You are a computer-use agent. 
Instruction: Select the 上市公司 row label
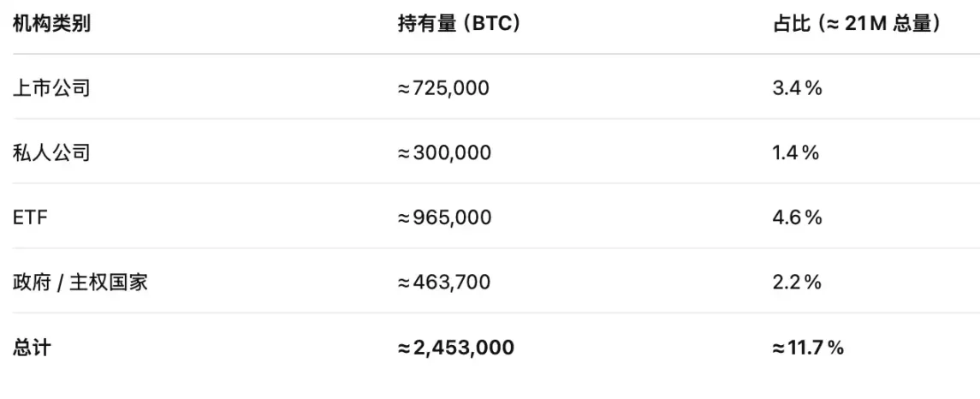point(51,87)
